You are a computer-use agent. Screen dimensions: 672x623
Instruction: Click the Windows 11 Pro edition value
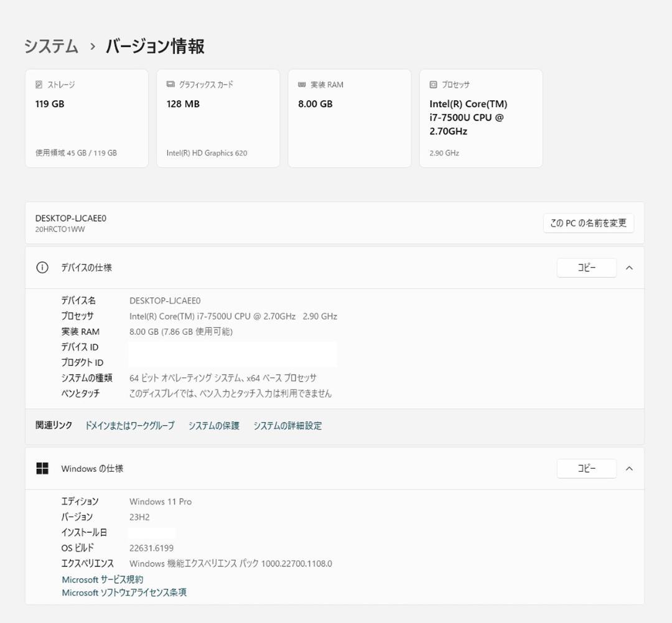161,501
